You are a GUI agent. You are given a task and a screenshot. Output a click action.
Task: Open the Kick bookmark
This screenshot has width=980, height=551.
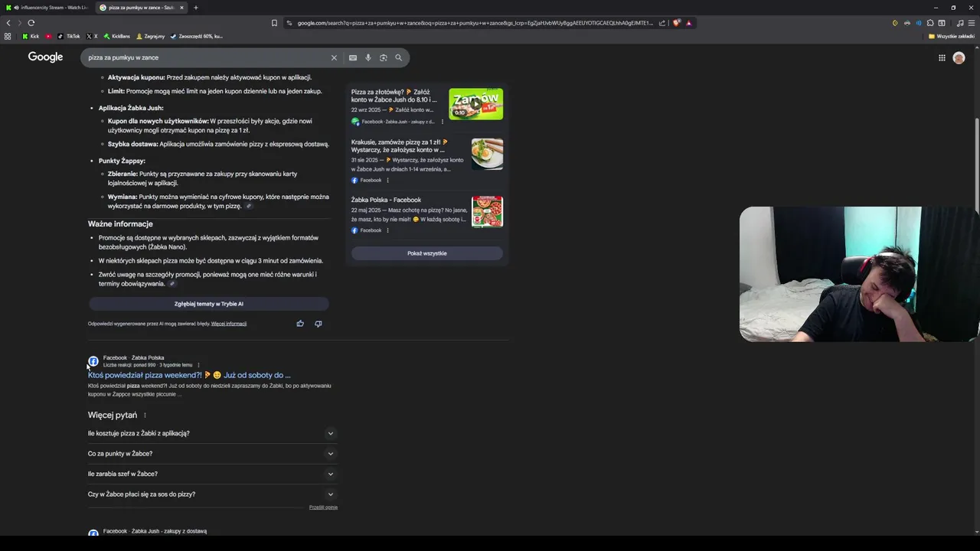(31, 36)
